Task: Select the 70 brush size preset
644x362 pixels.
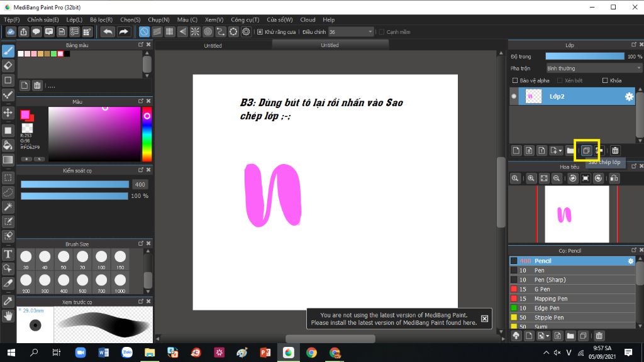Action: click(x=82, y=260)
